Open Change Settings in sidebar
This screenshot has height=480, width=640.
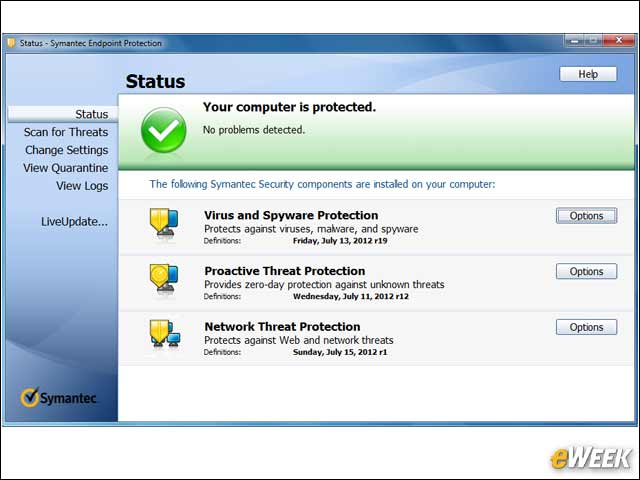click(67, 150)
